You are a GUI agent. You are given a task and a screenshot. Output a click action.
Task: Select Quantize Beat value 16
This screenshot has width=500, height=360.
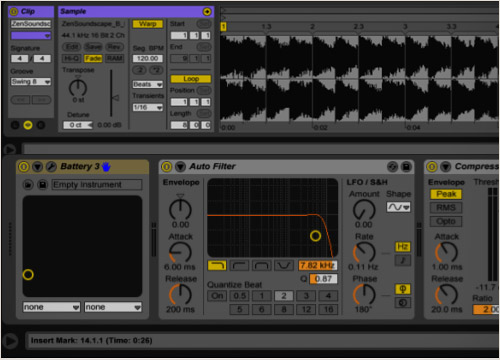pos(328,310)
